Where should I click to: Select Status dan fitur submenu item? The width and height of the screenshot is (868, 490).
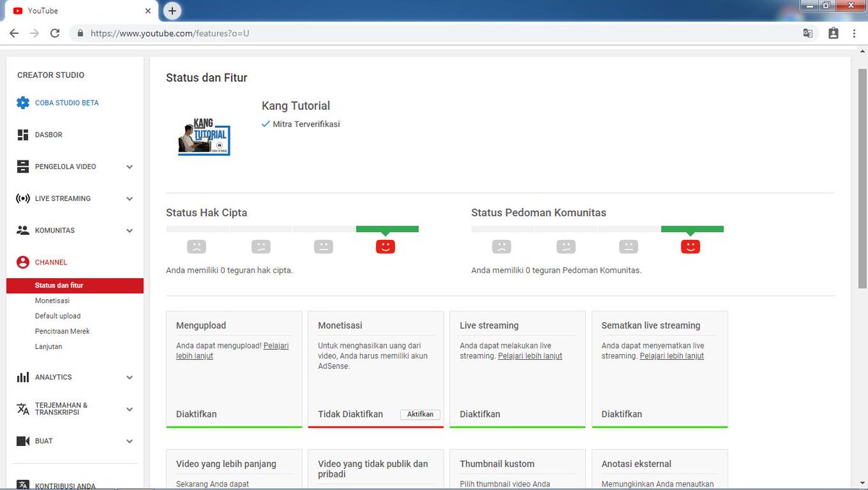click(x=75, y=285)
